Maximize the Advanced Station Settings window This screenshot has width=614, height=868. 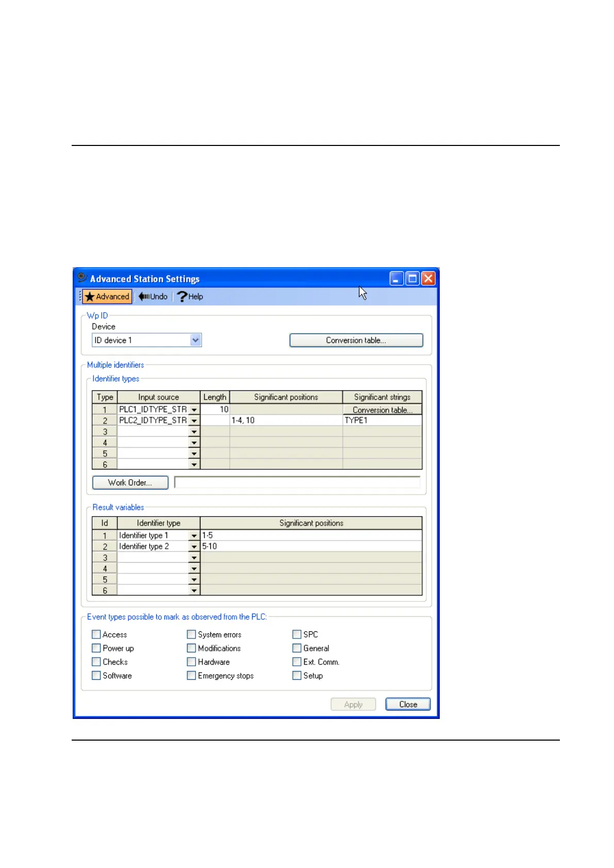[x=412, y=279]
